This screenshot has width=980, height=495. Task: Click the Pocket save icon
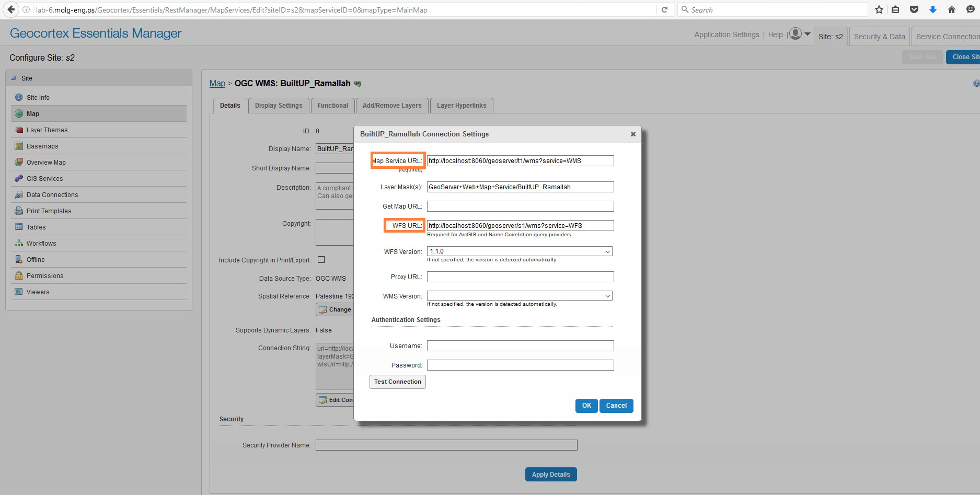[914, 9]
